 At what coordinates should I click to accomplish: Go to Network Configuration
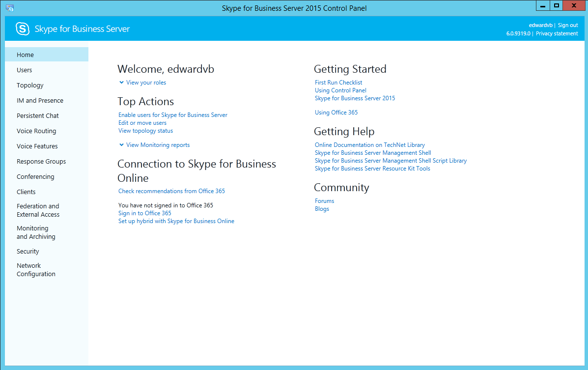36,270
